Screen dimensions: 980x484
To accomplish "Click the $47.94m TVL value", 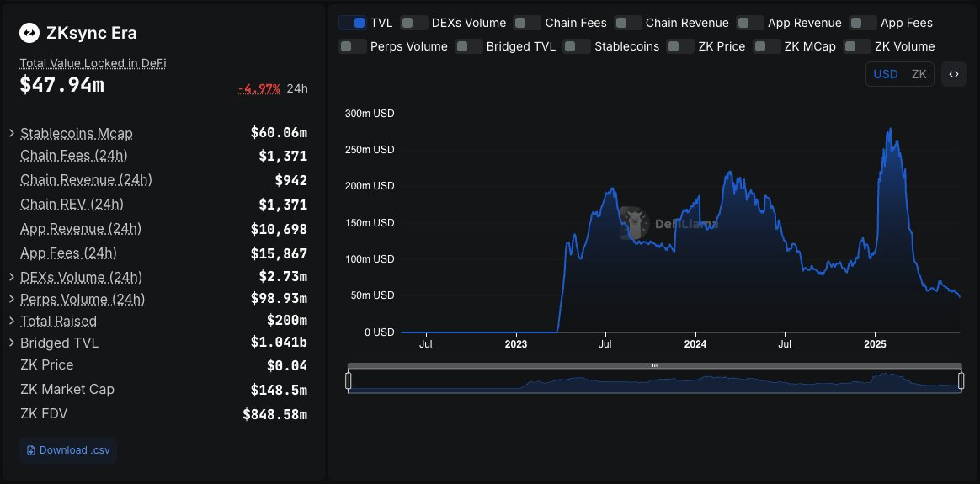I will click(61, 85).
